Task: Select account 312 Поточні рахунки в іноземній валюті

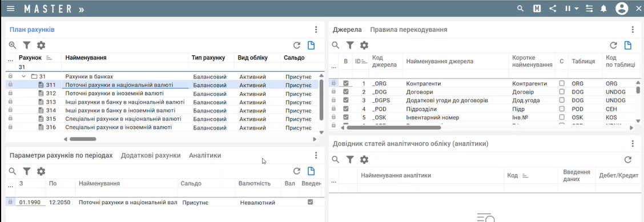Action: (x=162, y=94)
